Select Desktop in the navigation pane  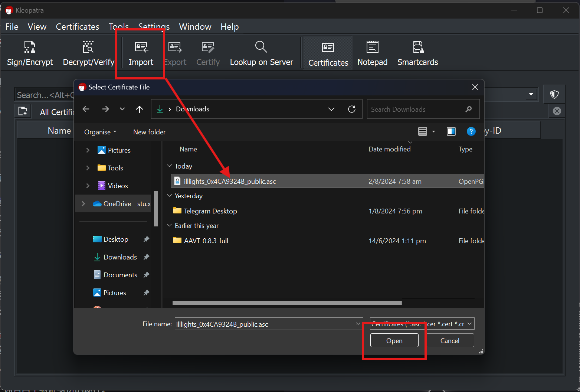point(116,239)
